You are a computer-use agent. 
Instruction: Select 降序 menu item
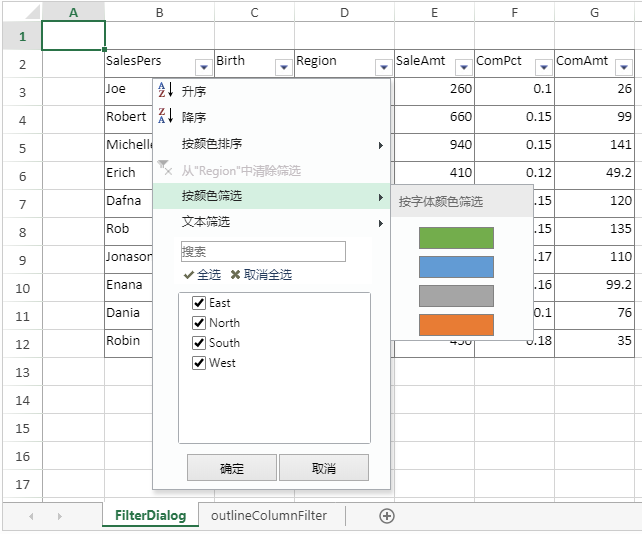coord(271,118)
